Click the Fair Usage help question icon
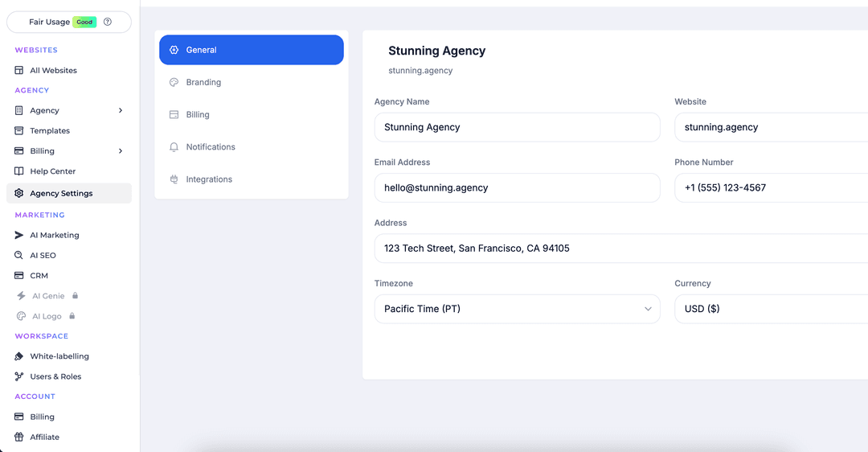Viewport: 868px width, 452px height. [108, 22]
